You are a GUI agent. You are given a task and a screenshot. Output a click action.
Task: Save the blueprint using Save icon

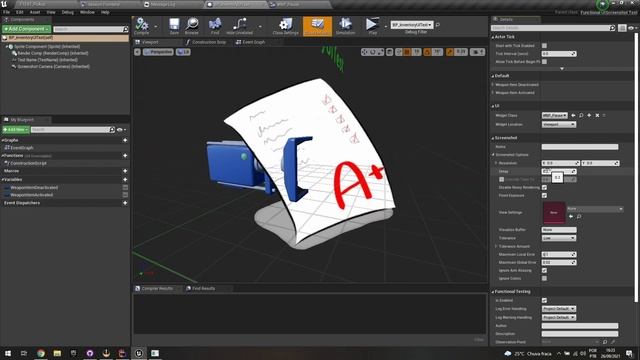click(x=174, y=25)
